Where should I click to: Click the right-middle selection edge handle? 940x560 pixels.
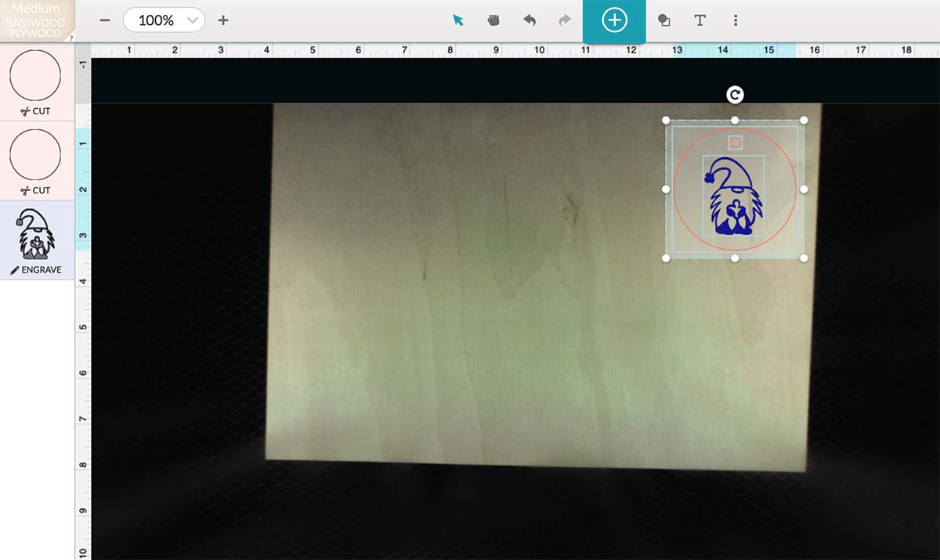click(804, 189)
